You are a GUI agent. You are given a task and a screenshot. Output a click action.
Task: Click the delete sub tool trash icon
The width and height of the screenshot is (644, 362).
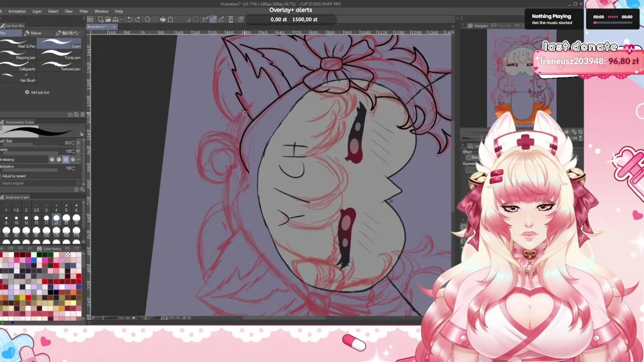(83, 115)
